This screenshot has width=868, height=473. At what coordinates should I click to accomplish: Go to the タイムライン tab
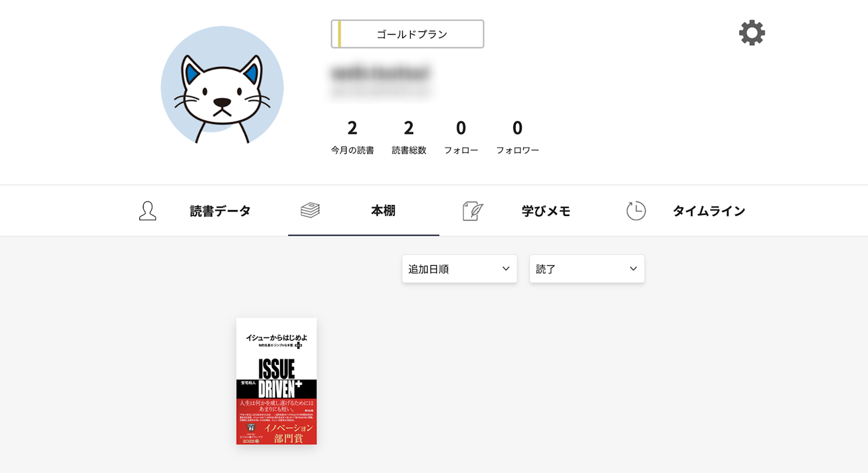point(686,211)
